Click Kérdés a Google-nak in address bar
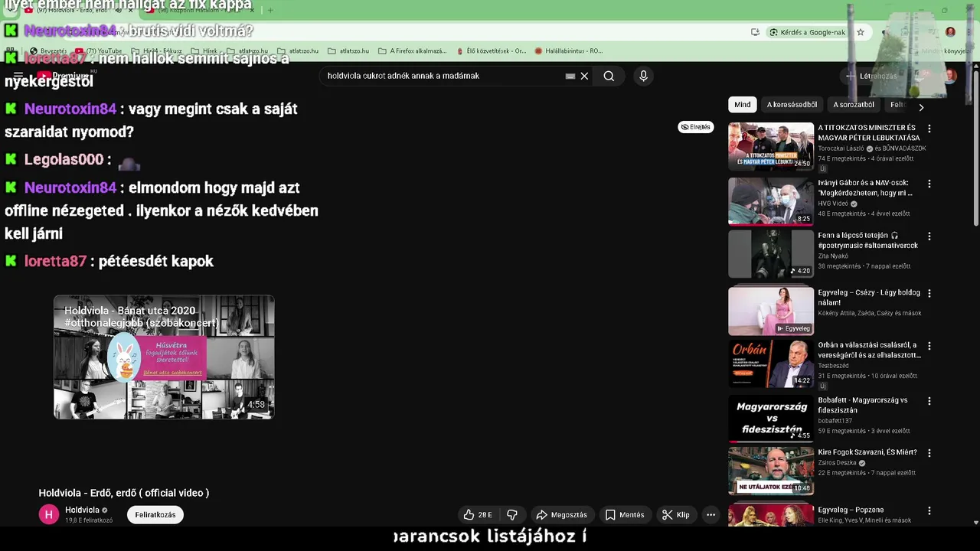This screenshot has height=551, width=980. click(808, 32)
